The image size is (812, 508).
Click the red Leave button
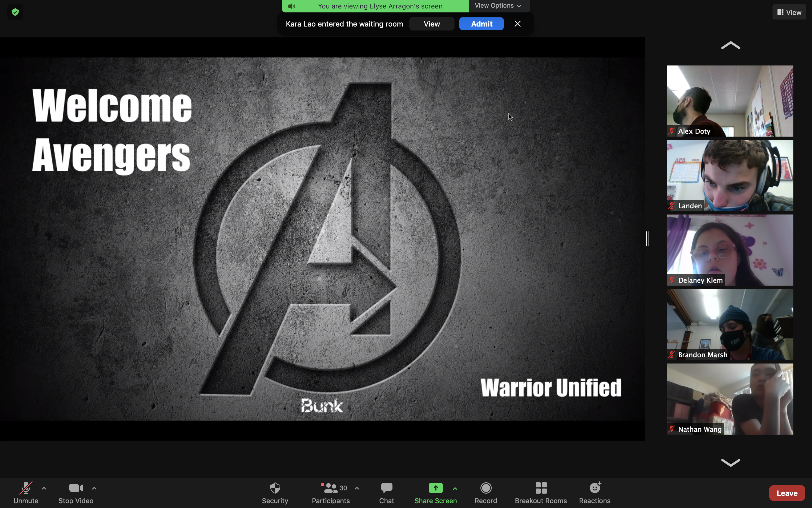[x=787, y=493]
